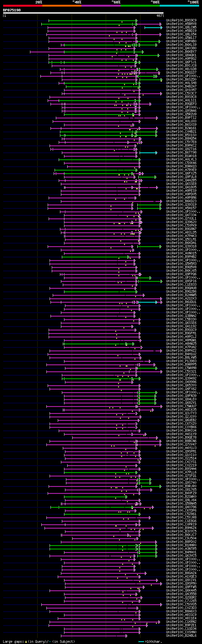
Task: Select the UniRef100_B1HHR0 label
Action: click(181, 545)
